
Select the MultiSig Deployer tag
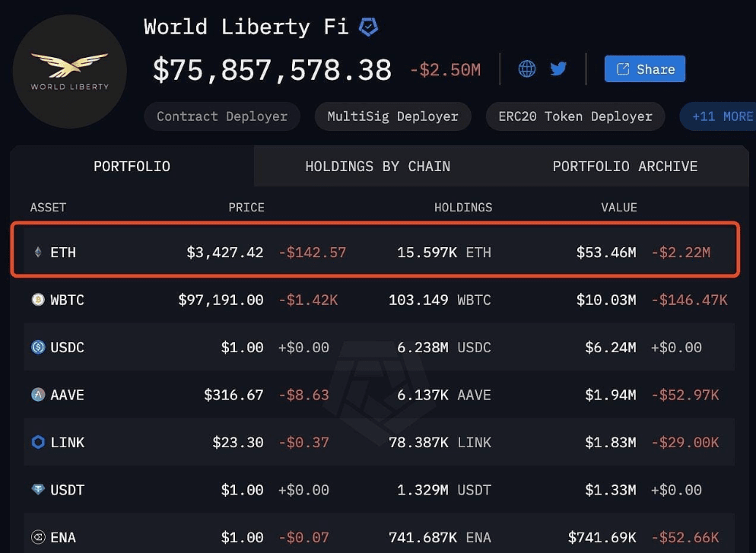click(x=392, y=116)
